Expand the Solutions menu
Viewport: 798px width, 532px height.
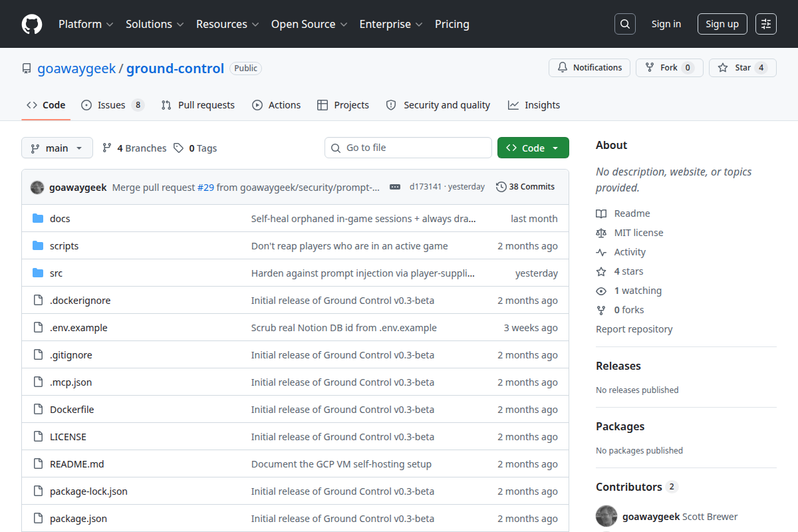click(154, 24)
